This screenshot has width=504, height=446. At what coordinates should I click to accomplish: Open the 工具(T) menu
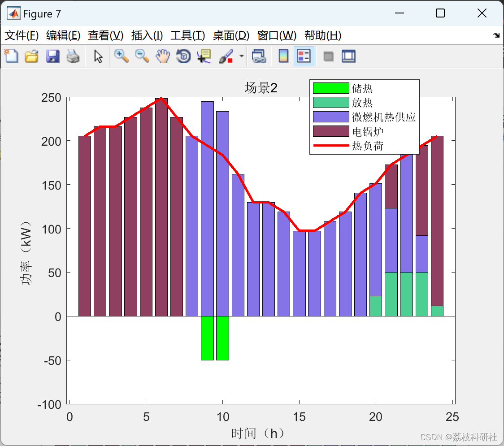188,35
